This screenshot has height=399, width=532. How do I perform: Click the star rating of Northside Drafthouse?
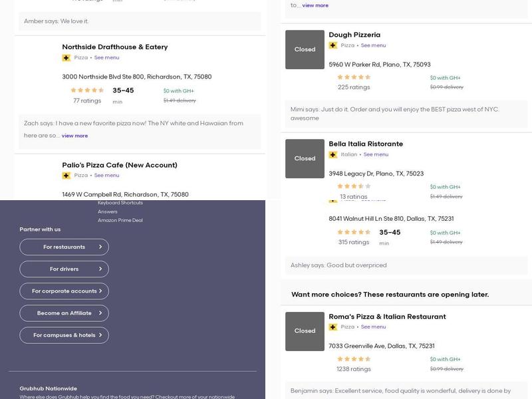[87, 90]
